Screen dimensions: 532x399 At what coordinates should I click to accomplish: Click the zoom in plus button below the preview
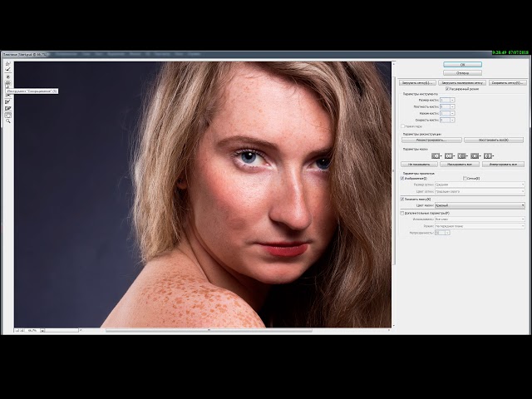pos(22,330)
